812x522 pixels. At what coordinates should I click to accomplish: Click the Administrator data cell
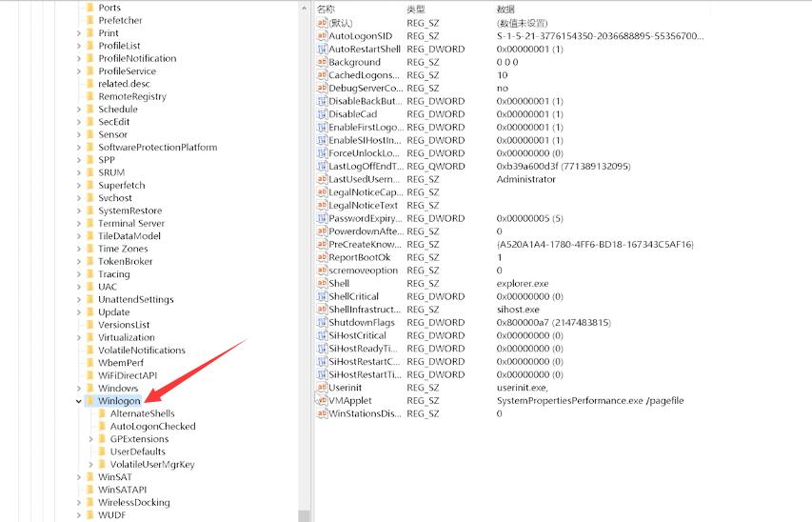click(526, 179)
